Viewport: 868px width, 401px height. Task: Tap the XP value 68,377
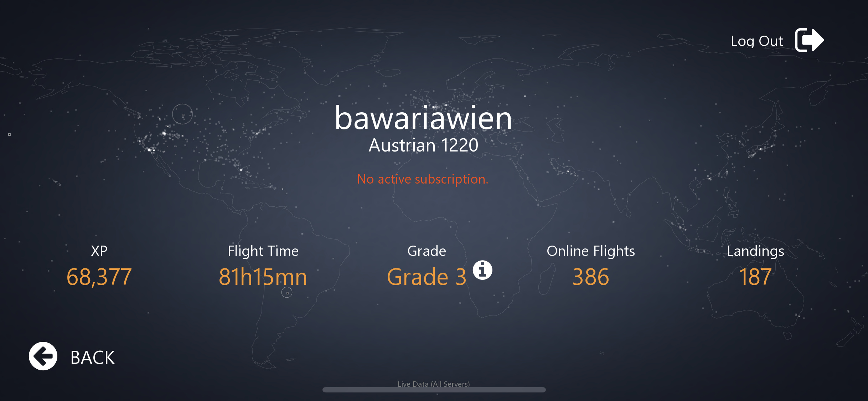pyautogui.click(x=99, y=277)
